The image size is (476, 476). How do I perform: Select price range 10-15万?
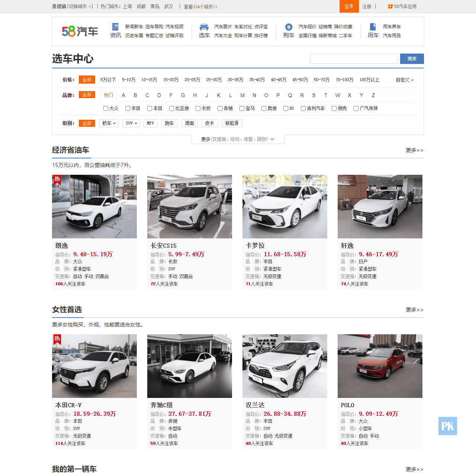click(x=149, y=80)
